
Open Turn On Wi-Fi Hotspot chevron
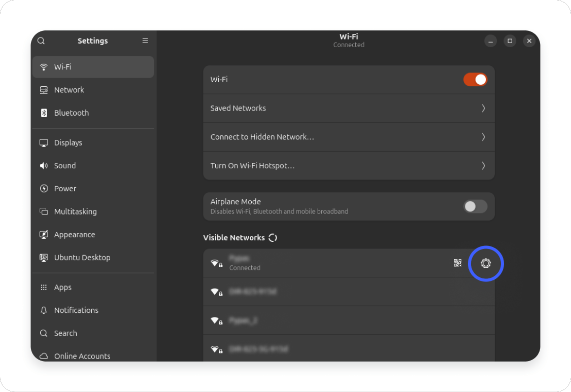pyautogui.click(x=483, y=166)
